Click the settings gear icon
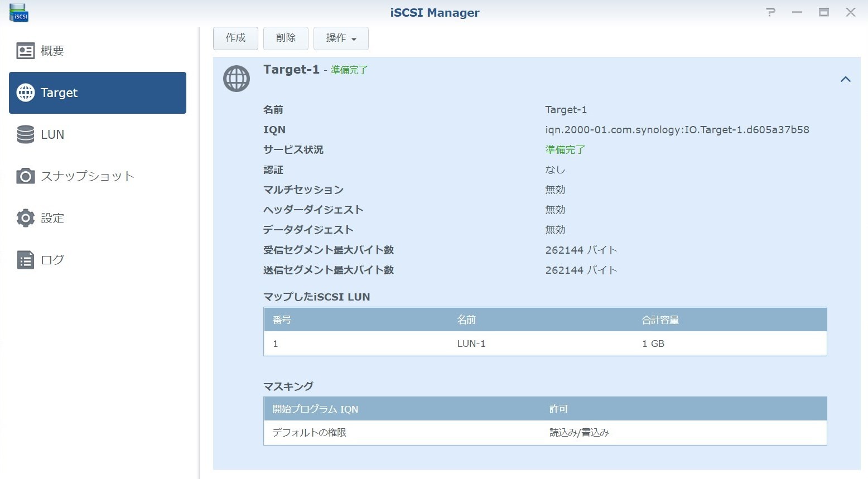Screen dimensions: 868x479 [26, 218]
